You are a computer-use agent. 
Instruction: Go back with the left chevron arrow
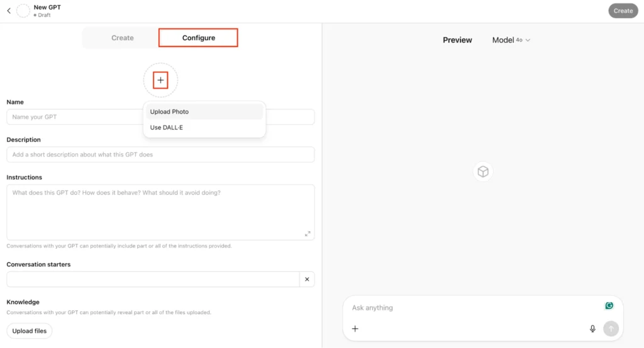9,11
